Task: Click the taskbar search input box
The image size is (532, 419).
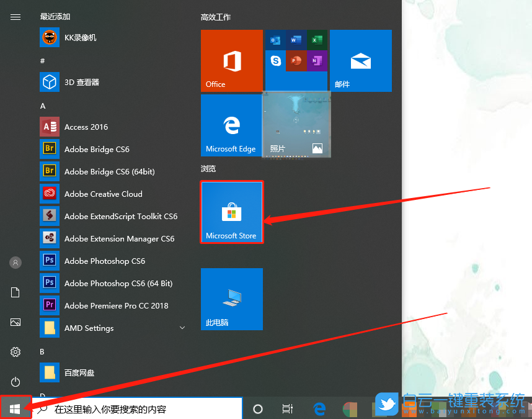Action: [x=136, y=409]
